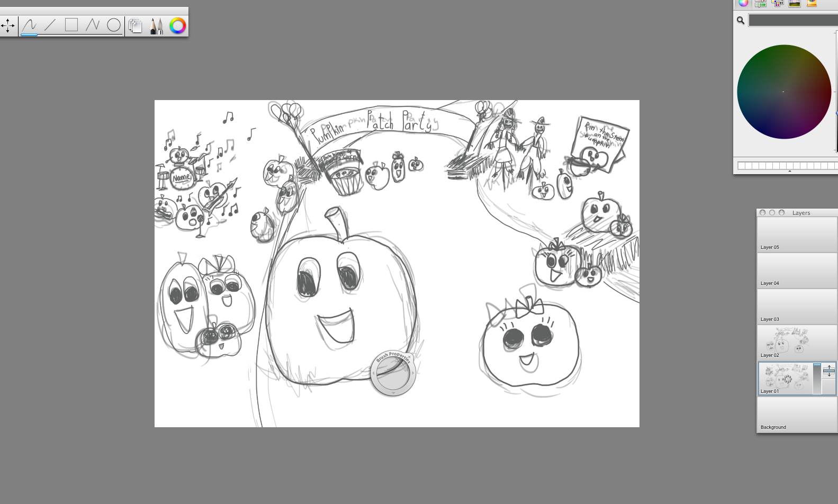This screenshot has height=504, width=838.
Task: Select the rectangle shape tool
Action: coord(71,25)
